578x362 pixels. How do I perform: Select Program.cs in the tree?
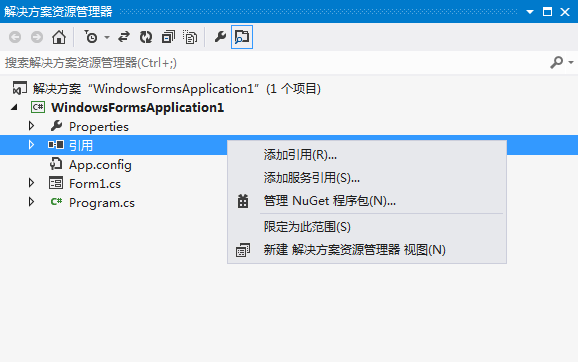(x=102, y=202)
